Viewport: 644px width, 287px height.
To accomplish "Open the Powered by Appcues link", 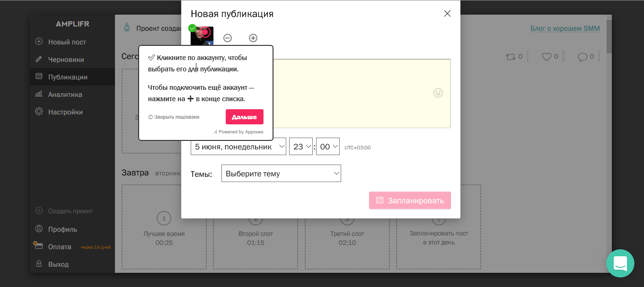I will pyautogui.click(x=238, y=132).
